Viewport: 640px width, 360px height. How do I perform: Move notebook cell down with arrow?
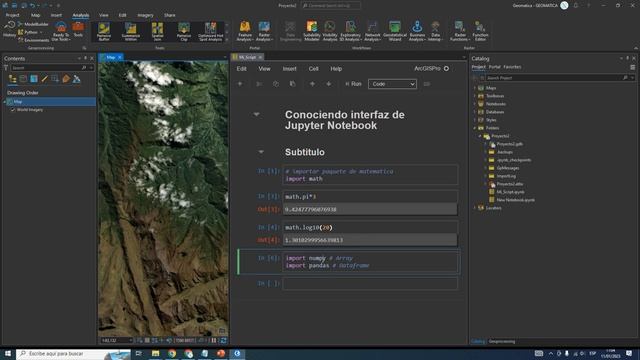(x=329, y=84)
